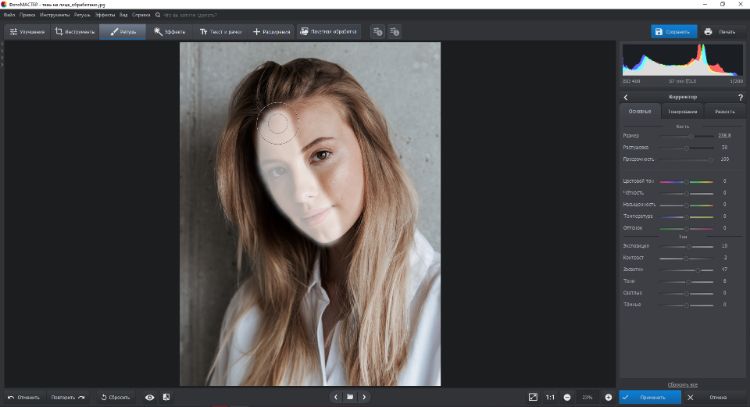
Task: Switch to the Резкость tab
Action: pos(724,111)
